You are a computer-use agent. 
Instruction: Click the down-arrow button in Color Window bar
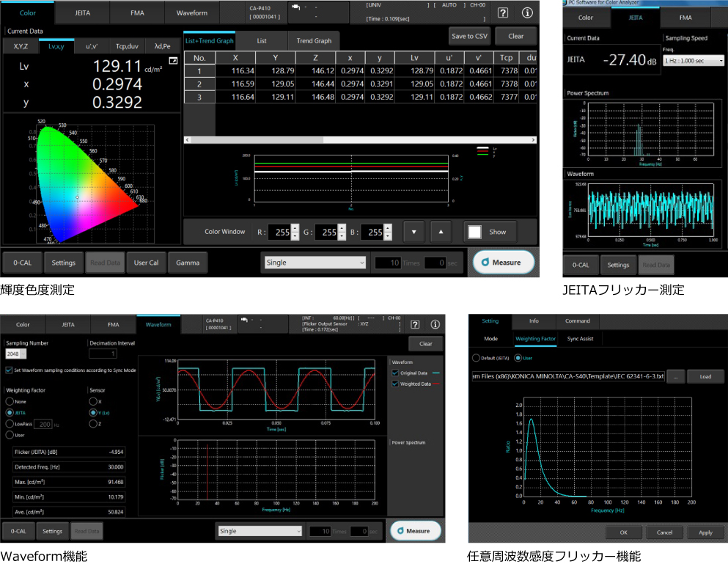(x=413, y=232)
